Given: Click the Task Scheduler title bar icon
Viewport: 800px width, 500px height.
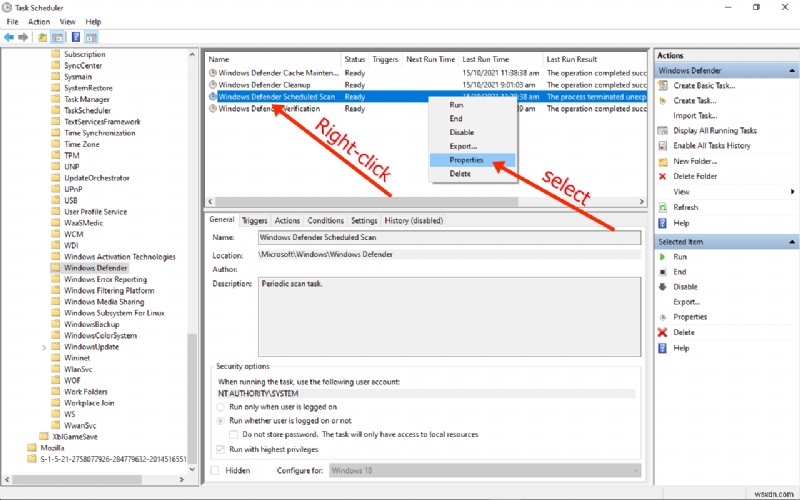Looking at the screenshot, I should click(7, 7).
